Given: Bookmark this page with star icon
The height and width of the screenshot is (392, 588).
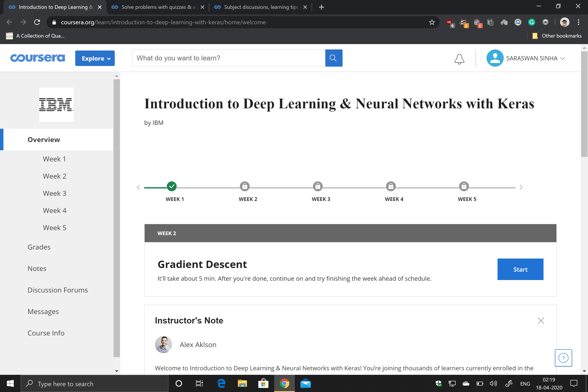Looking at the screenshot, I should click(x=432, y=22).
